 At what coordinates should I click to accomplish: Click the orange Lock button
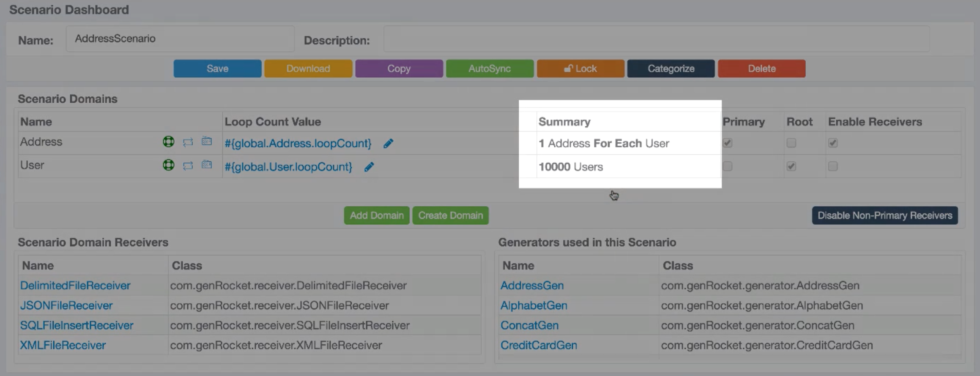coord(580,68)
